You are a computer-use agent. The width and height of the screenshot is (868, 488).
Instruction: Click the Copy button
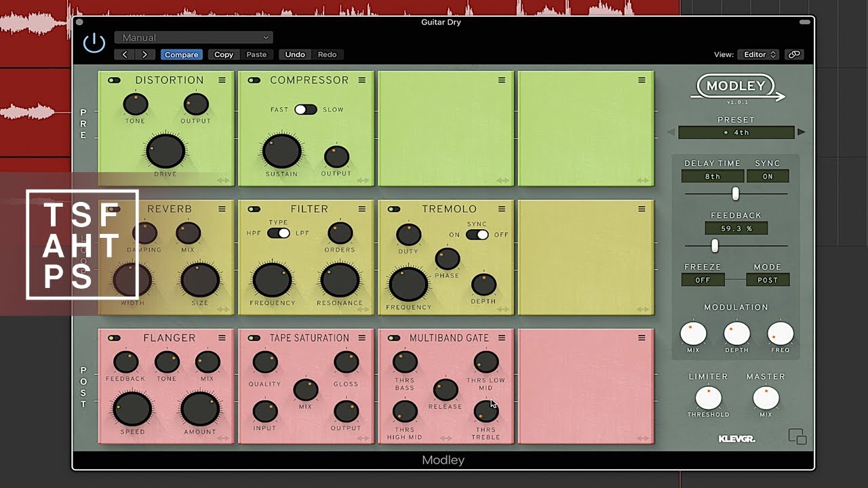[224, 55]
